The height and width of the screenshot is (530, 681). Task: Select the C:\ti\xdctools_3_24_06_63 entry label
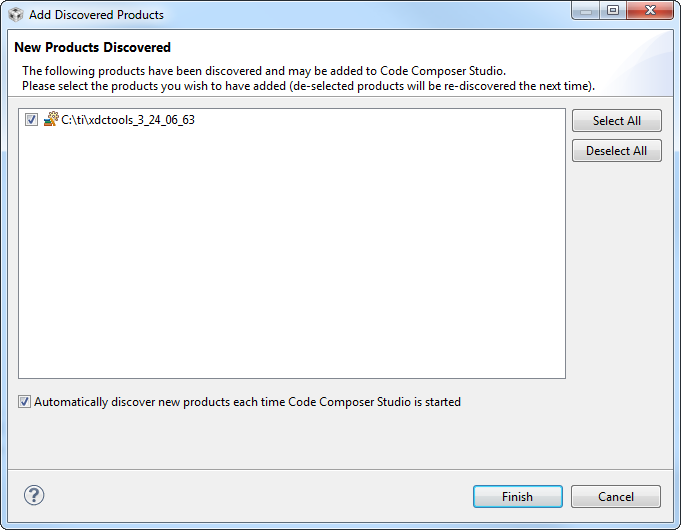tap(128, 120)
